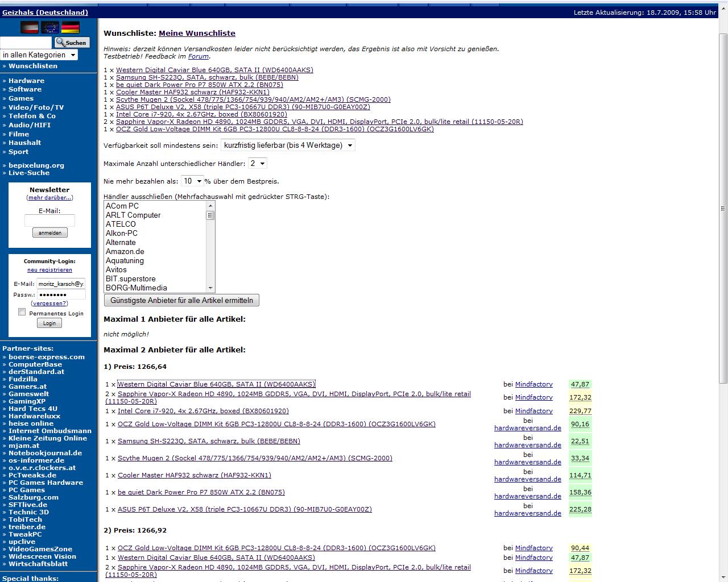Focus the community login password field

(61, 294)
